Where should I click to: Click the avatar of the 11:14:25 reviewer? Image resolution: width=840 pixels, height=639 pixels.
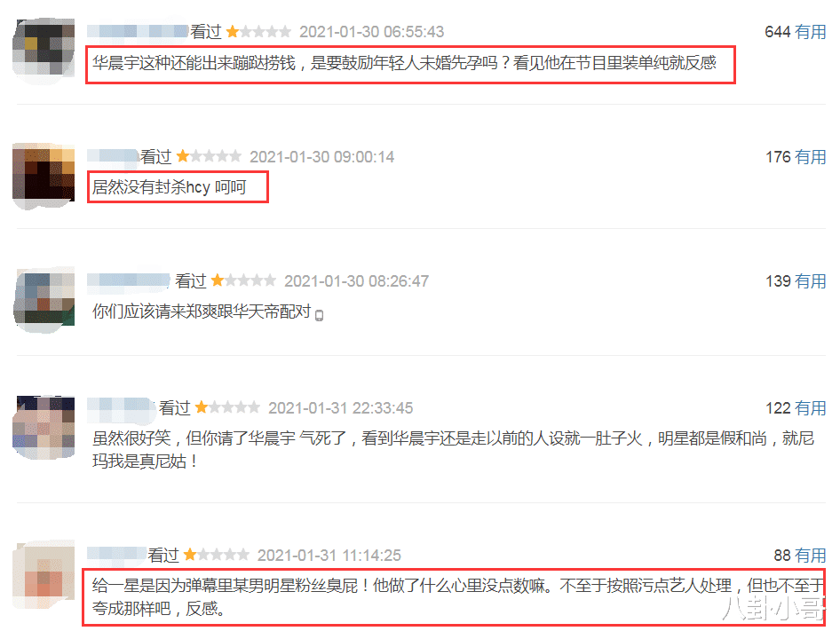pos(44,574)
